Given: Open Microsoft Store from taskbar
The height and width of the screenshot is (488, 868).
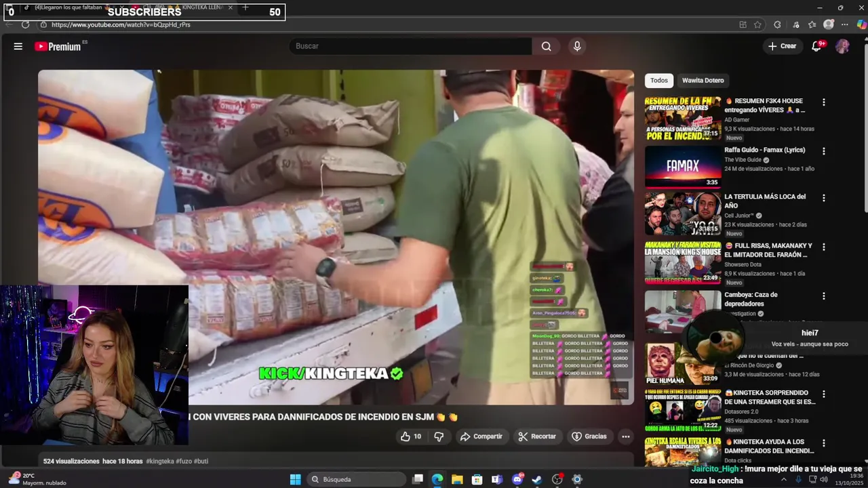Looking at the screenshot, I should pyautogui.click(x=477, y=479).
